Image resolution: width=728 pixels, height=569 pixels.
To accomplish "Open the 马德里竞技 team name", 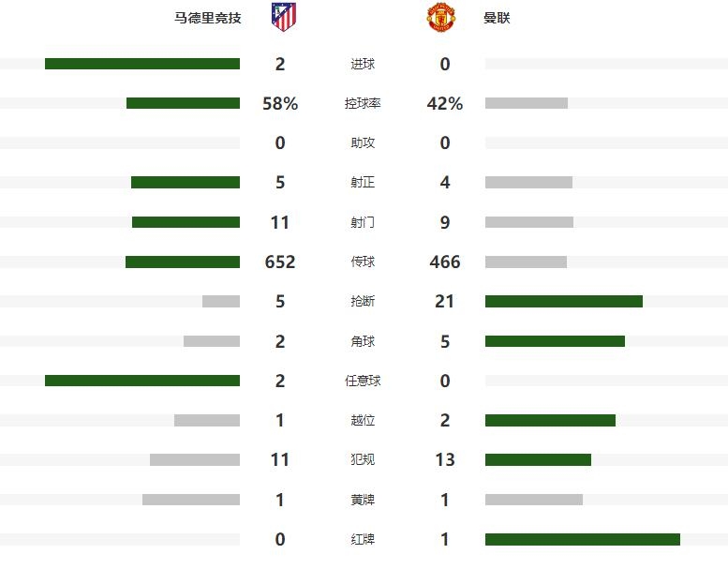I will click(x=208, y=18).
